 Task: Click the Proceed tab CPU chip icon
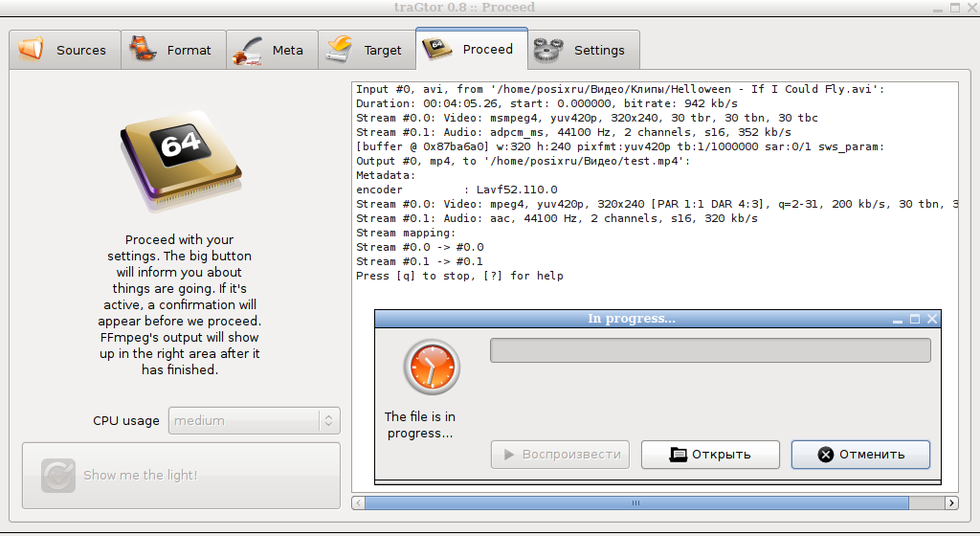point(436,48)
